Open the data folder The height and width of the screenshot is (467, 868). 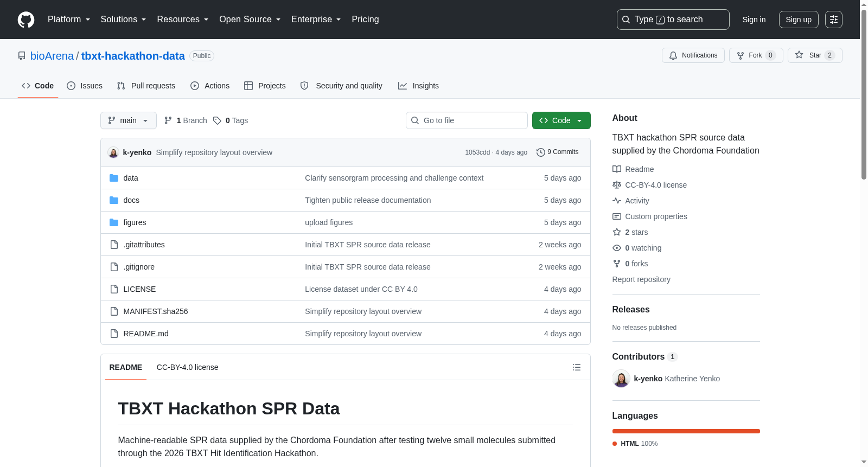131,178
